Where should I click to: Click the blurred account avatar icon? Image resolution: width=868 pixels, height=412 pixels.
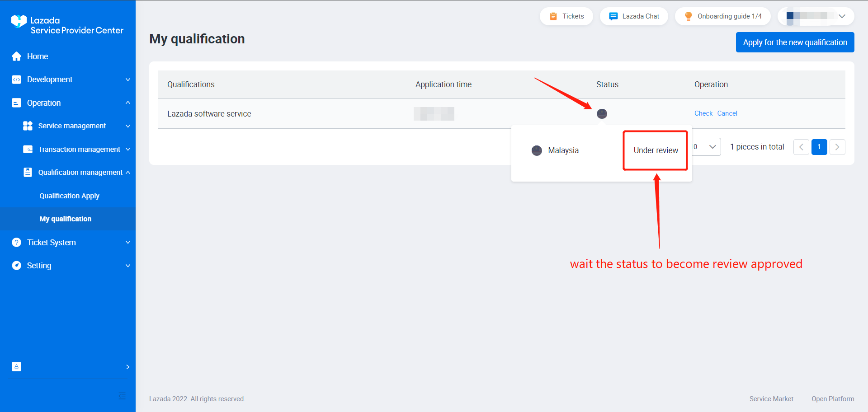pyautogui.click(x=790, y=16)
